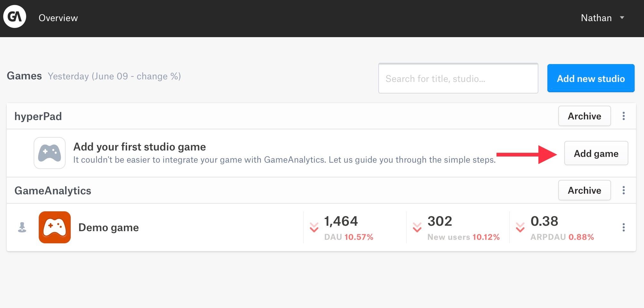Screen dimensions: 644x308
Task: Select the hyperPad studio heading
Action: coord(38,116)
